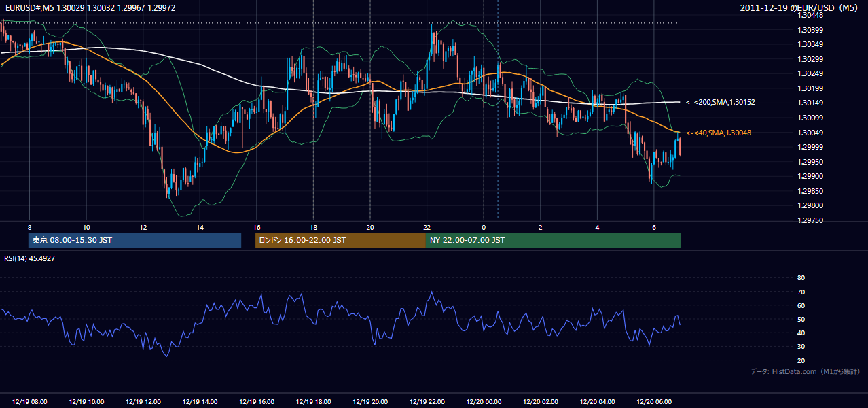Screen dimensions: 868x408
Task: Click price axis label 1.30099
Action: click(810, 118)
